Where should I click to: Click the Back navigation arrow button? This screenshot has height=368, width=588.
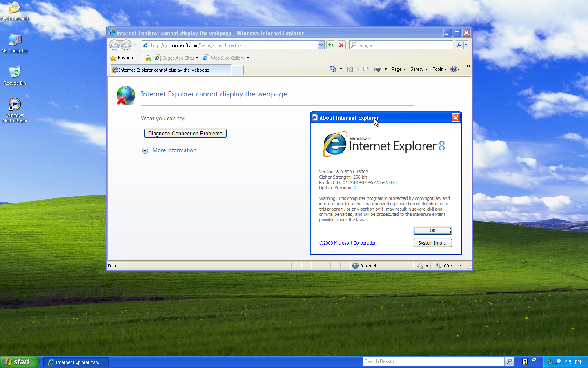coord(115,45)
